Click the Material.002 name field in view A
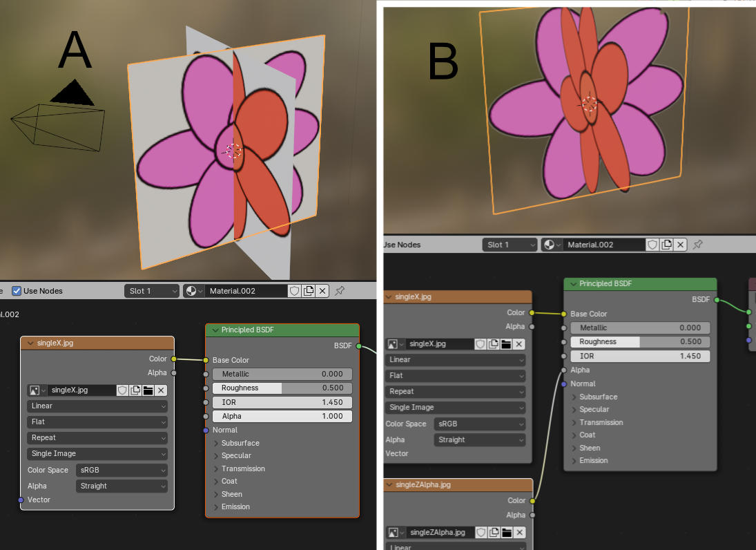Screen dimensions: 756x550 pyautogui.click(x=246, y=291)
